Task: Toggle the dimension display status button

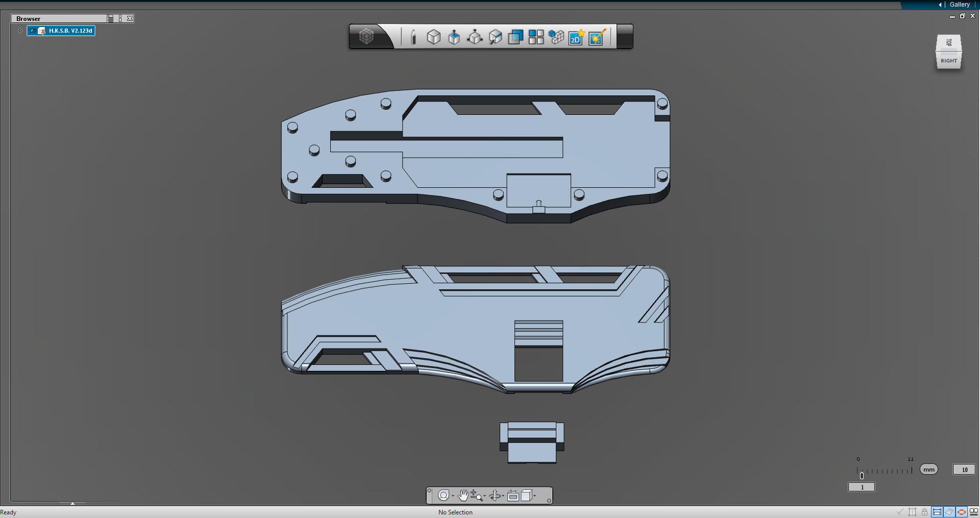Action: [937, 512]
